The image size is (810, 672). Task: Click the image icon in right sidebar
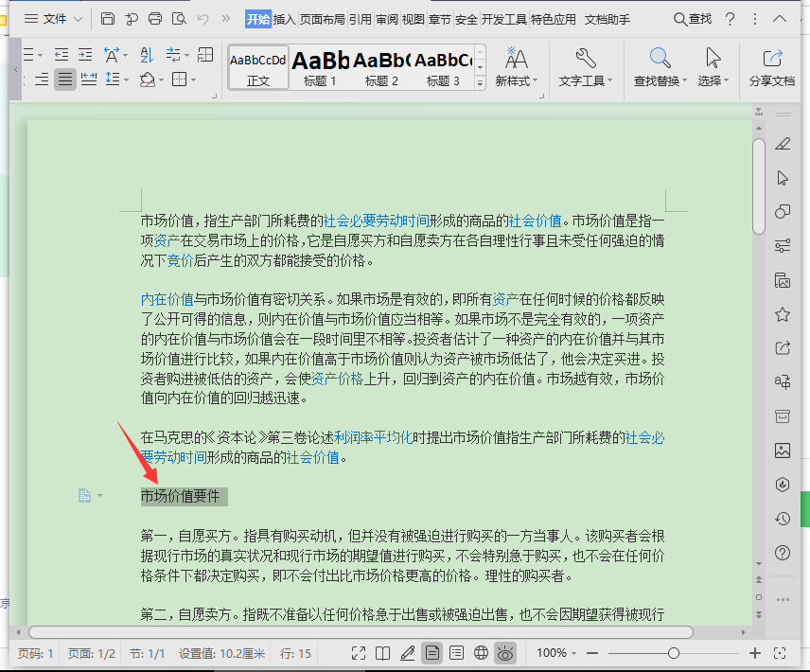click(783, 451)
